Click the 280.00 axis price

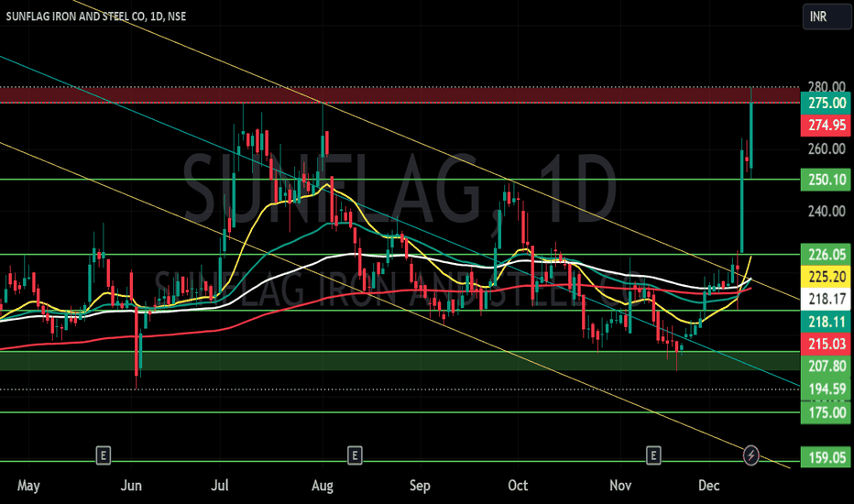(x=827, y=87)
